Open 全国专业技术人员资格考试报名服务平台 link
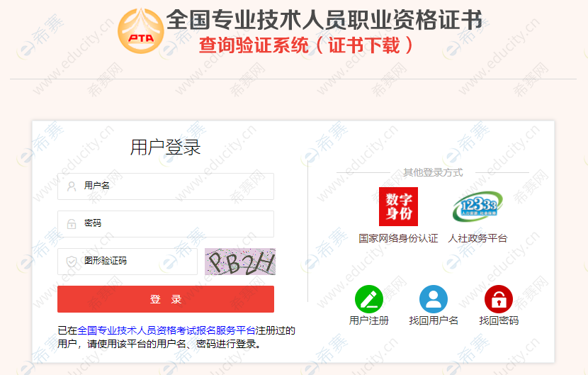The image size is (588, 375). click(166, 330)
